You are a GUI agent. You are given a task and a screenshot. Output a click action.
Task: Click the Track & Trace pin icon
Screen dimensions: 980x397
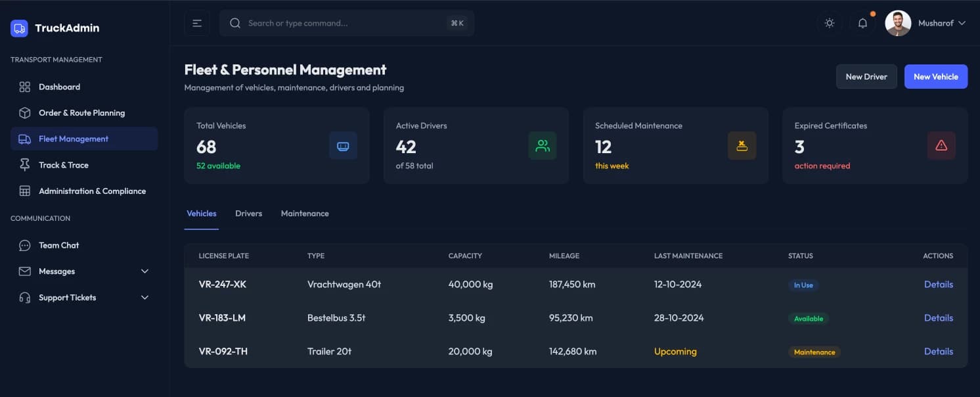coord(25,165)
